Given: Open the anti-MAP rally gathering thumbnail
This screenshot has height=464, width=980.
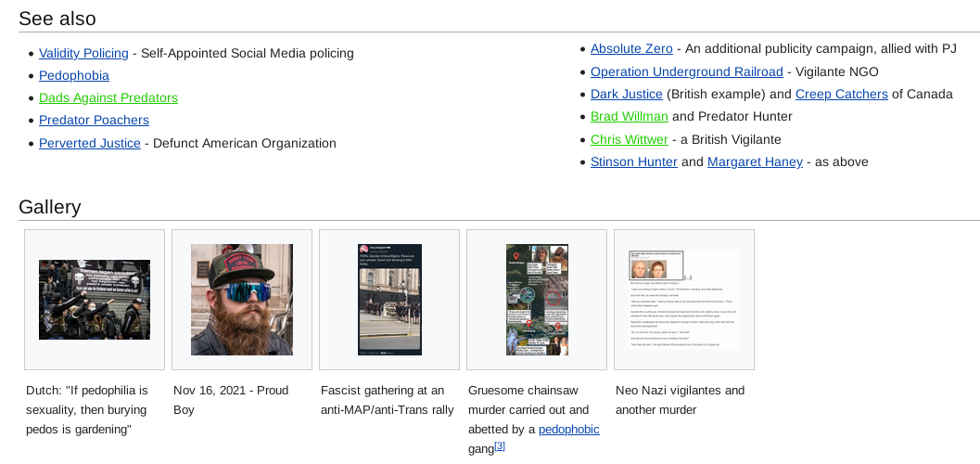Looking at the screenshot, I should tap(389, 300).
